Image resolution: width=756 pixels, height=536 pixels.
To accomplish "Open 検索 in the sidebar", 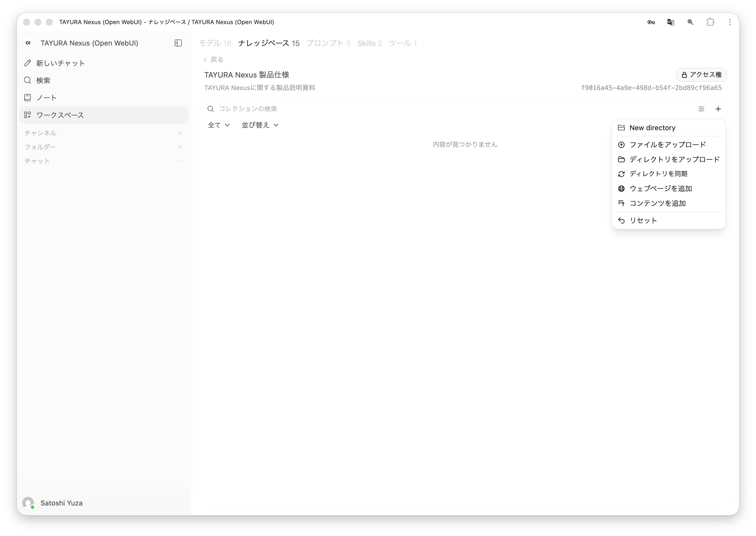I will coord(104,80).
